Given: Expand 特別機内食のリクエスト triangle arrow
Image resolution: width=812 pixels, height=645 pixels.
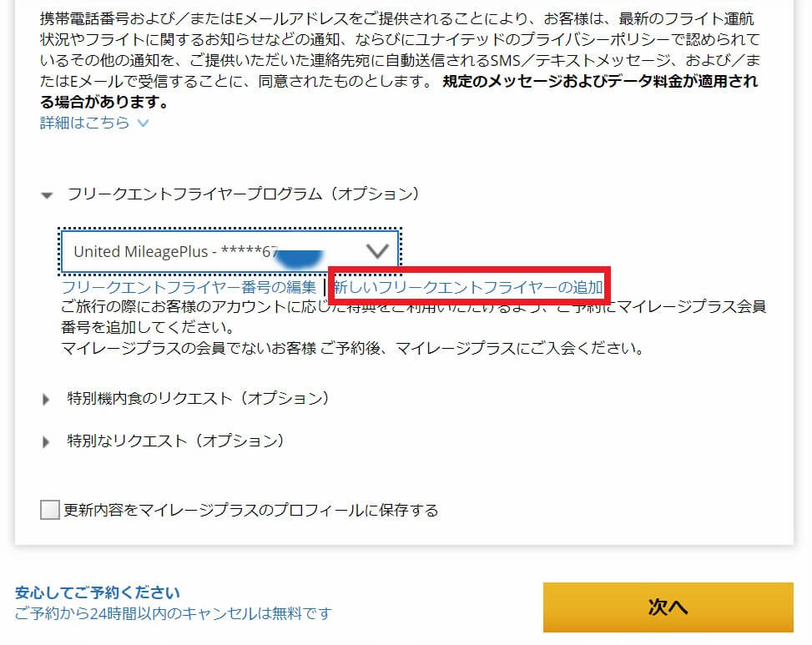Looking at the screenshot, I should click(46, 399).
